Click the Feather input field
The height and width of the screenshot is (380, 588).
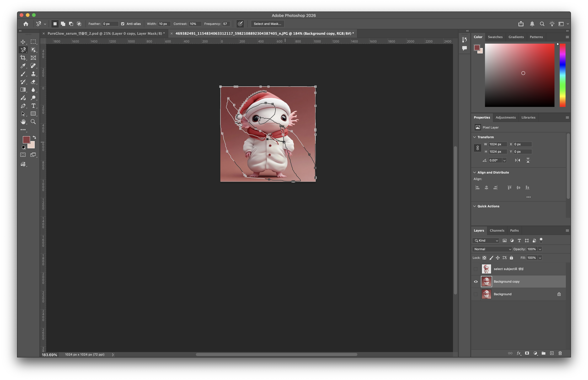click(110, 24)
